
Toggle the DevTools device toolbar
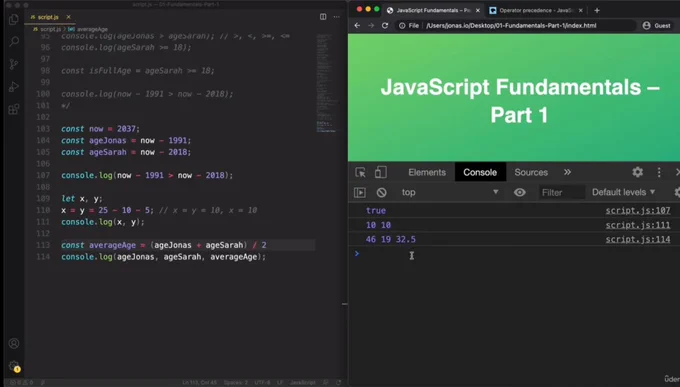click(381, 172)
